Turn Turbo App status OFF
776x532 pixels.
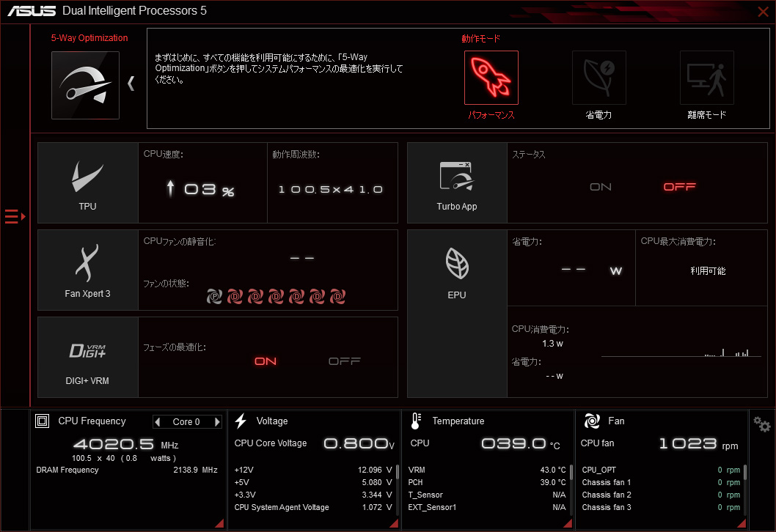click(679, 187)
